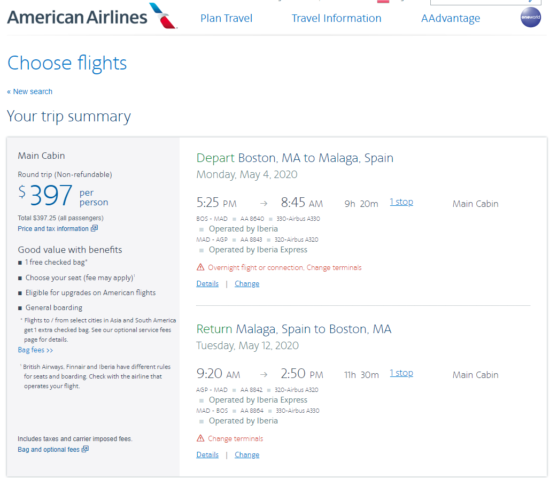Open Details for the departing flight
The image size is (550, 478).
point(207,283)
